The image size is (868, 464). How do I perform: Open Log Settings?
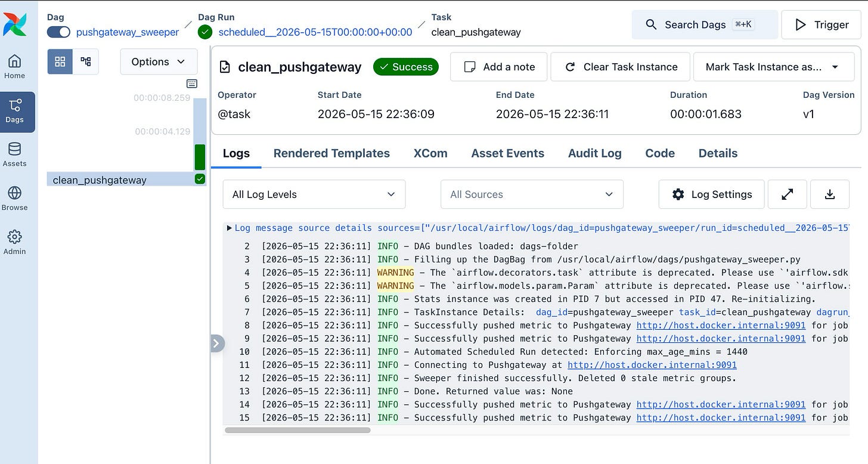point(711,194)
